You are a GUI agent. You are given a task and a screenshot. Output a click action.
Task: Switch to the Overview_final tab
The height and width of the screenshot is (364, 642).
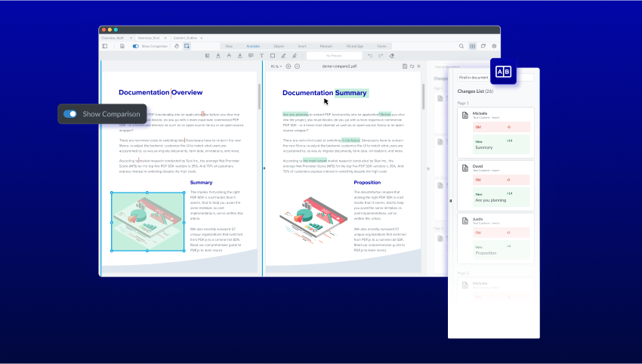pyautogui.click(x=149, y=38)
